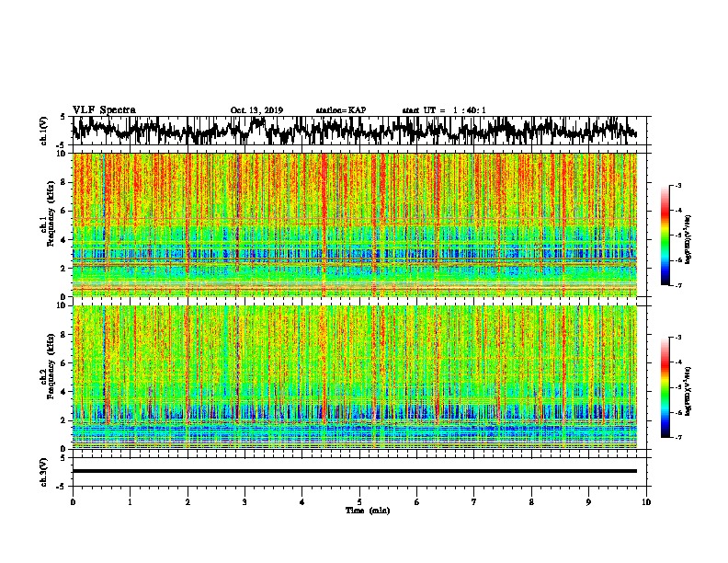This screenshot has height=563, width=728.
Task: Select the ch.2 colorbar 'log(PSD)' label
Action: point(688,391)
